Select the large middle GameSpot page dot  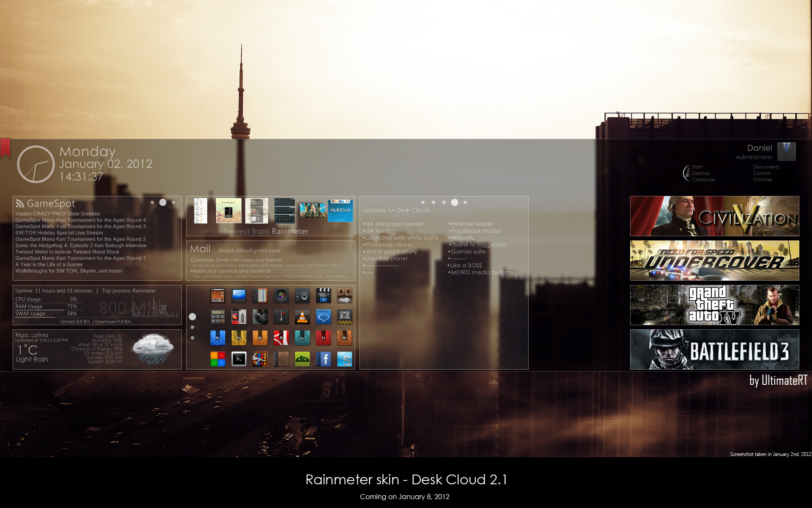click(x=163, y=202)
